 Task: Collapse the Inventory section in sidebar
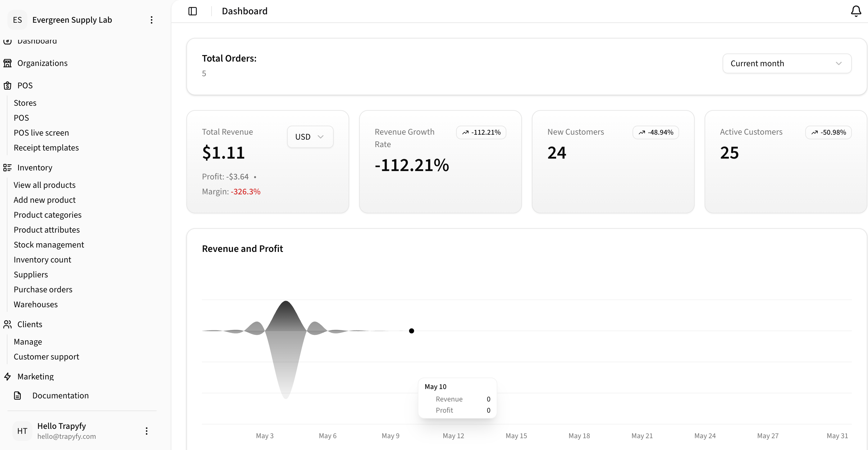pos(35,168)
